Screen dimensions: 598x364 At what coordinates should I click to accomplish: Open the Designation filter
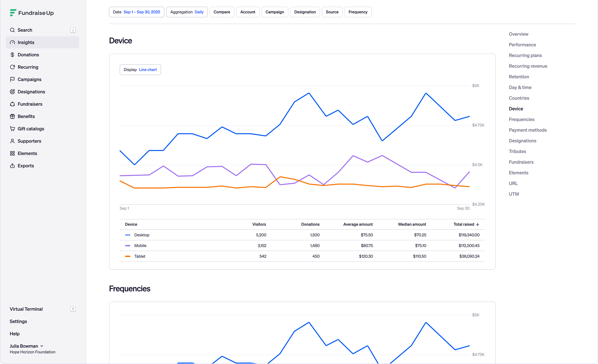(305, 12)
